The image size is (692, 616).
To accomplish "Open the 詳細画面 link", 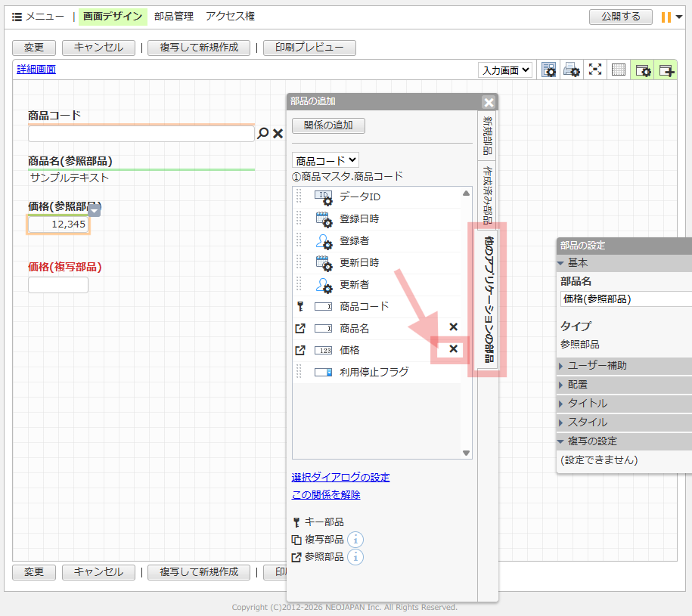I will (36, 70).
